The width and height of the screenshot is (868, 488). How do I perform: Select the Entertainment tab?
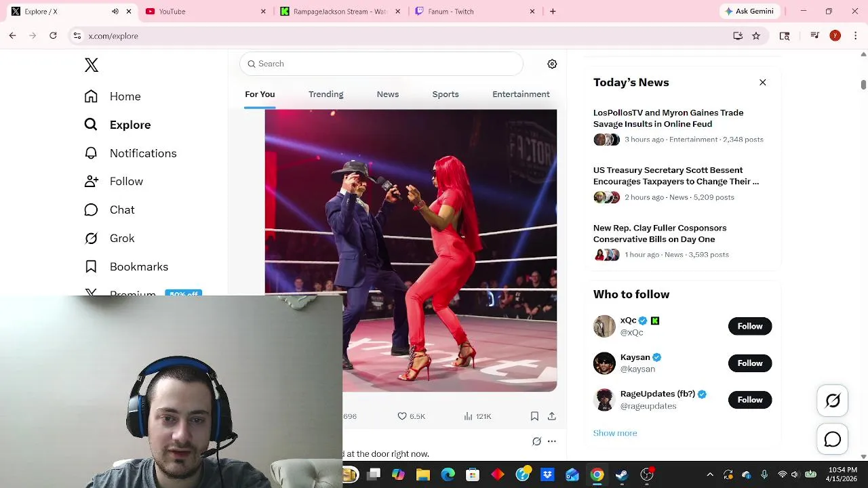click(521, 94)
